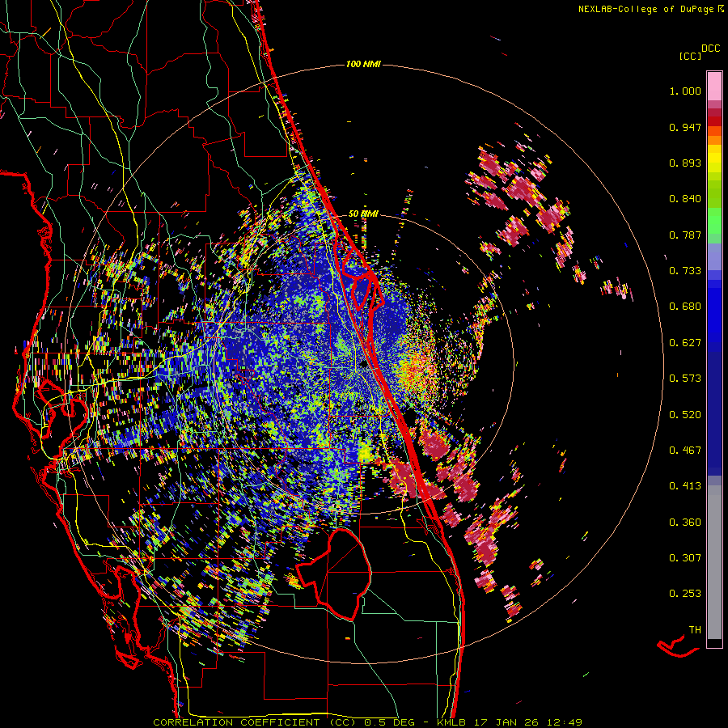The height and width of the screenshot is (728, 728).
Task: Select the 0.840 scale value
Action: click(685, 199)
